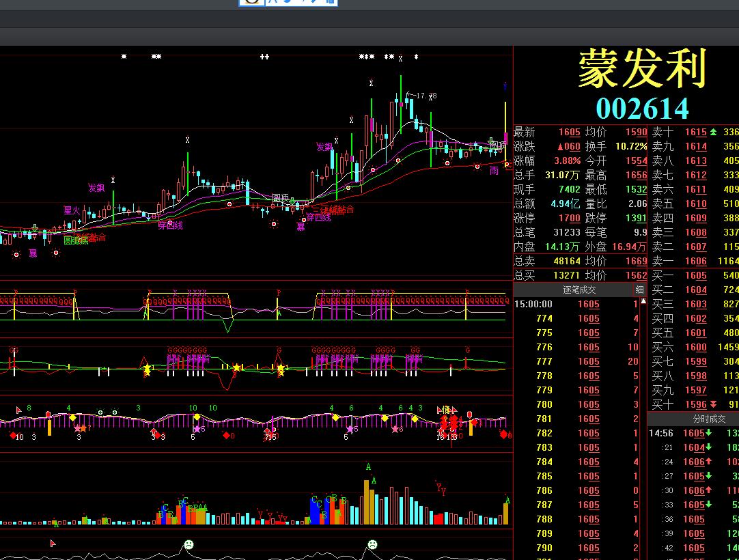Select the :21 1604 row in 分时成交
Image resolution: width=739 pixels, height=560 pixels.
pos(693,447)
